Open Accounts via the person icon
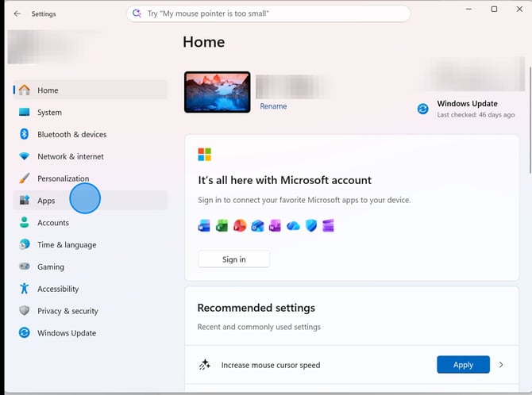This screenshot has height=395, width=532. point(24,222)
